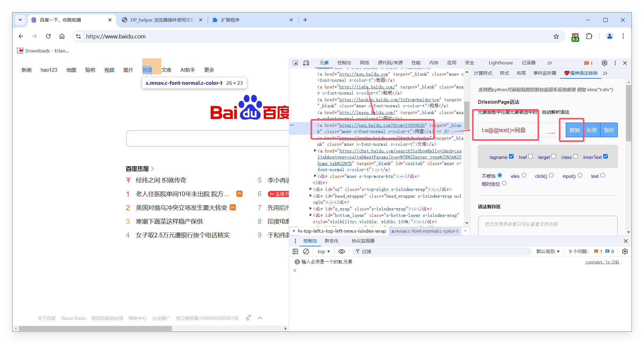644x344 pixels.
Task: Create live expression eye icon
Action: tap(341, 251)
